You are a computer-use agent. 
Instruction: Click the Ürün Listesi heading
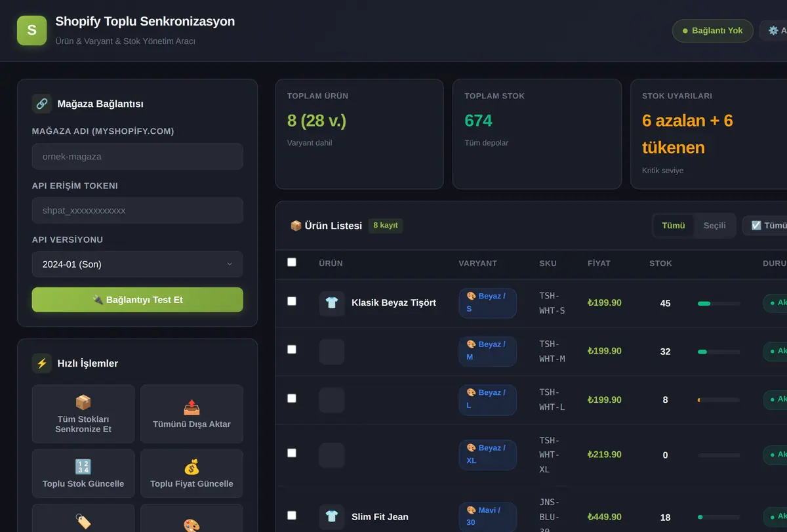[326, 226]
